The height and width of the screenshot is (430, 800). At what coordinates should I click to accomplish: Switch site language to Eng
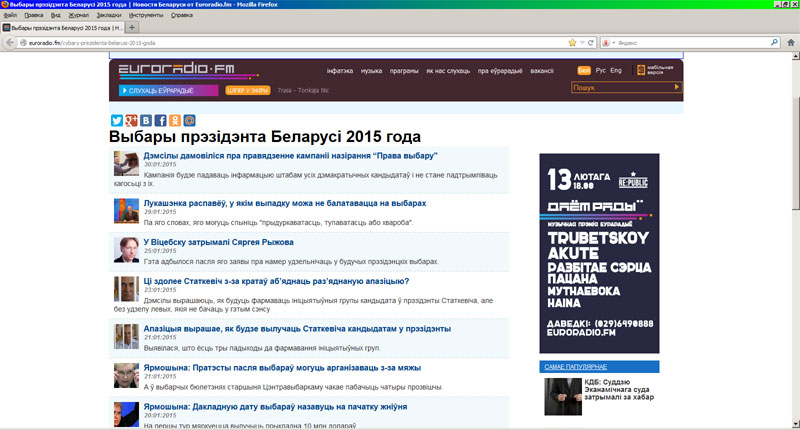pyautogui.click(x=616, y=71)
